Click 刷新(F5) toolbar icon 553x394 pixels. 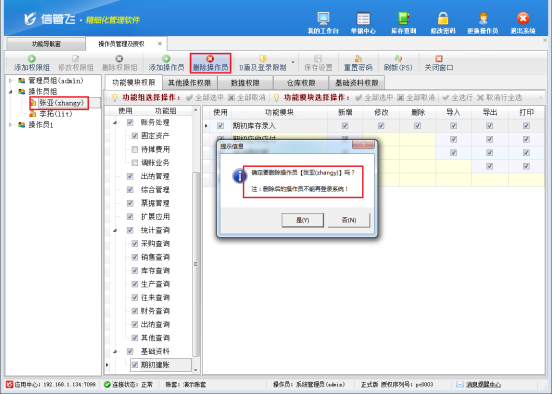click(x=398, y=63)
